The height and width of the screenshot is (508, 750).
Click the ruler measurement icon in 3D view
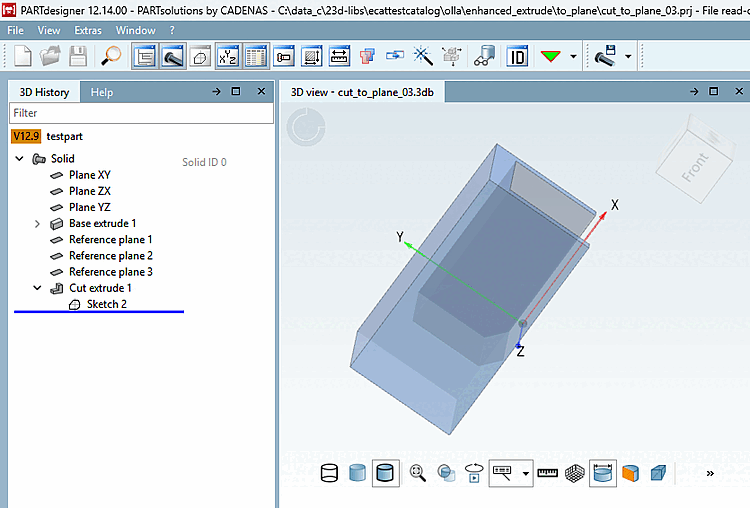click(548, 473)
